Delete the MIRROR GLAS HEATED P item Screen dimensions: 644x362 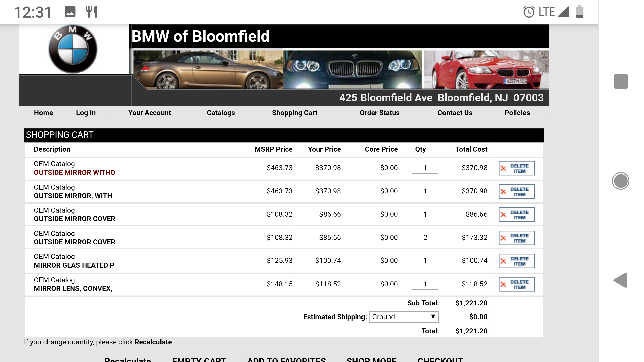516,261
